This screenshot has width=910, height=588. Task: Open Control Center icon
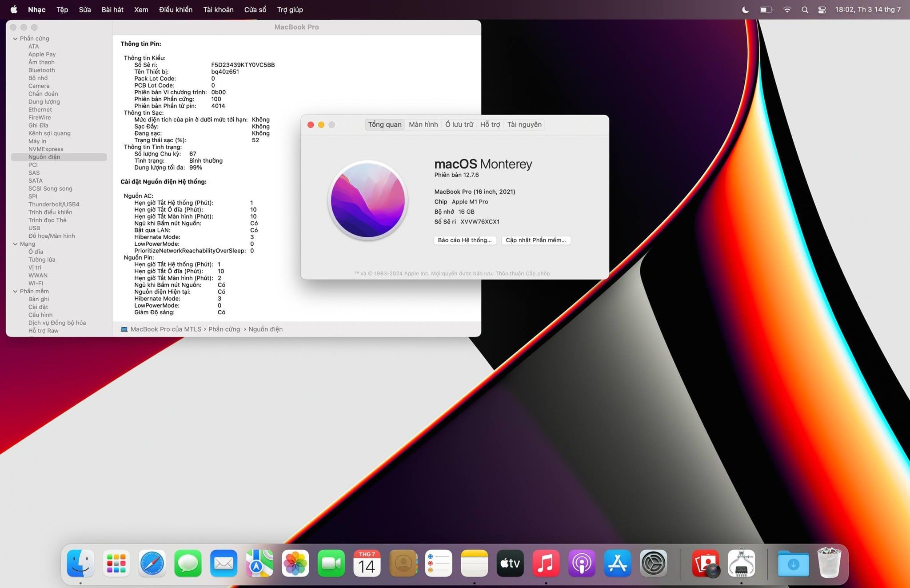[x=822, y=9]
